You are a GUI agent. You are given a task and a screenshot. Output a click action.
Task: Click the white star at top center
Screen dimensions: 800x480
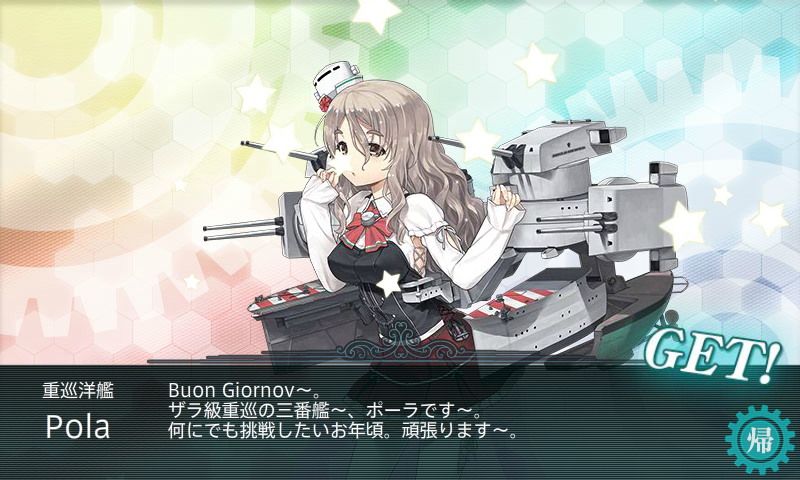coord(377,14)
